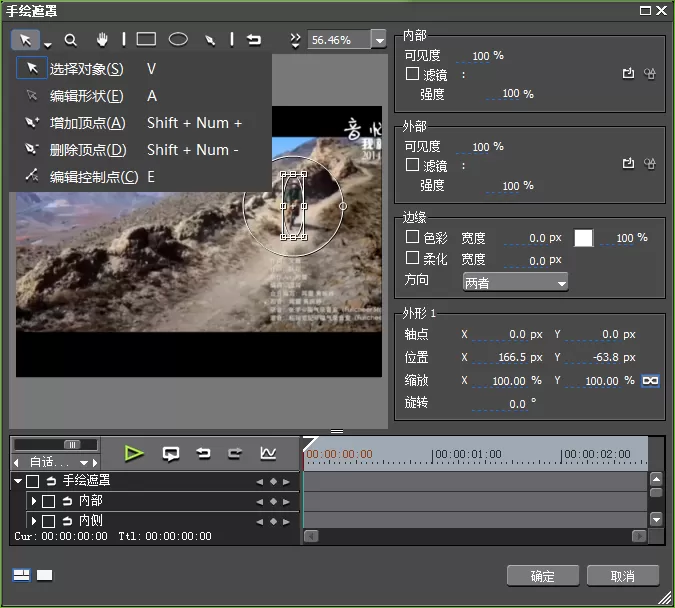675x608 pixels.
Task: Reset 手绘遮罩 row default arrow icon
Action: coord(51,481)
